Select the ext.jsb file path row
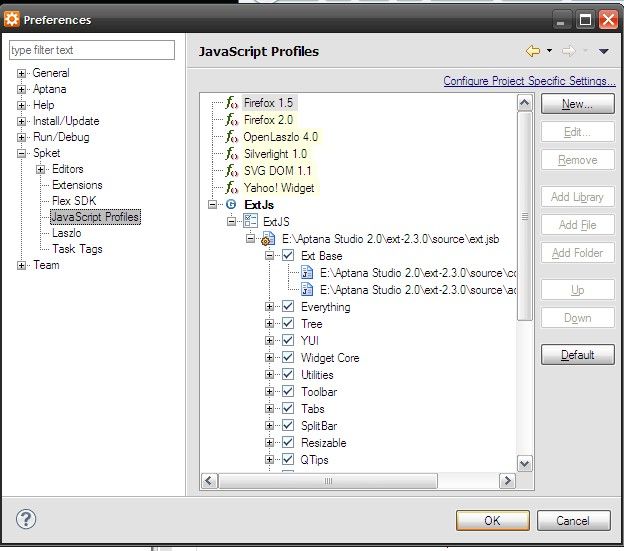Image resolution: width=624 pixels, height=551 pixels. tap(390, 239)
